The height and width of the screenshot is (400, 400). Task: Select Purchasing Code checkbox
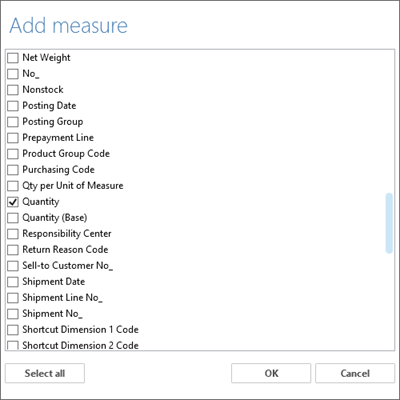(x=13, y=170)
